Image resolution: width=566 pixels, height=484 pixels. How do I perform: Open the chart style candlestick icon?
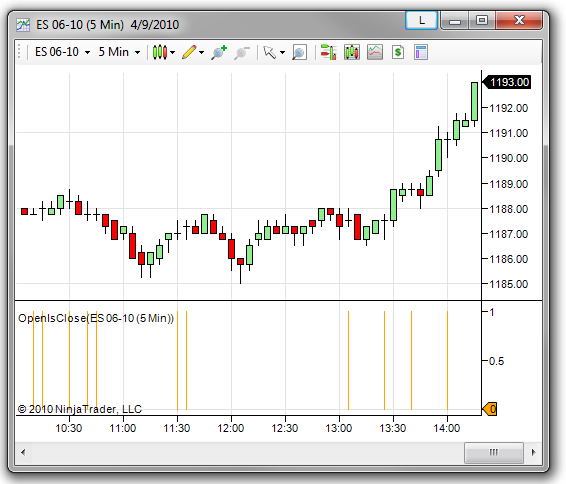click(x=160, y=52)
